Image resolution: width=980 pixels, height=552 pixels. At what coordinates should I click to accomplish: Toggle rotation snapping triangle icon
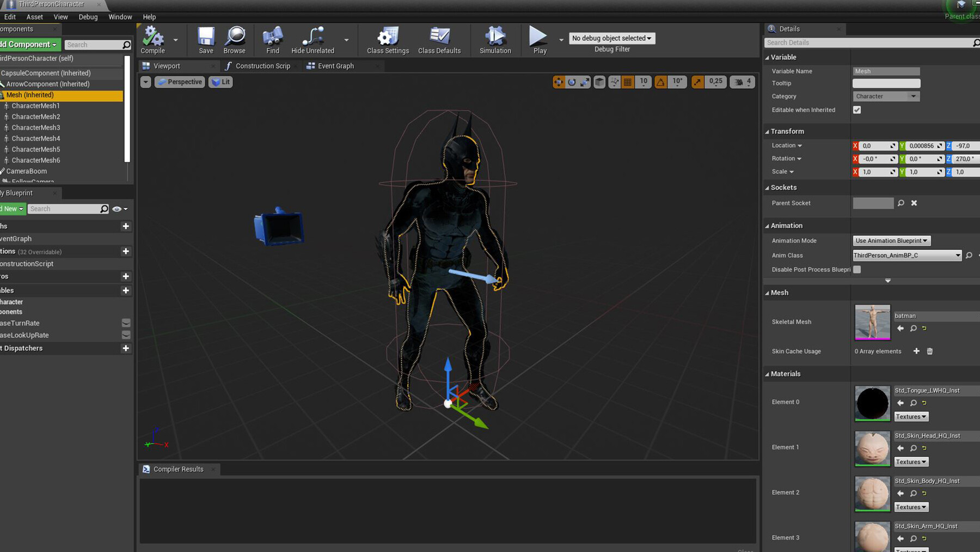[x=660, y=82]
